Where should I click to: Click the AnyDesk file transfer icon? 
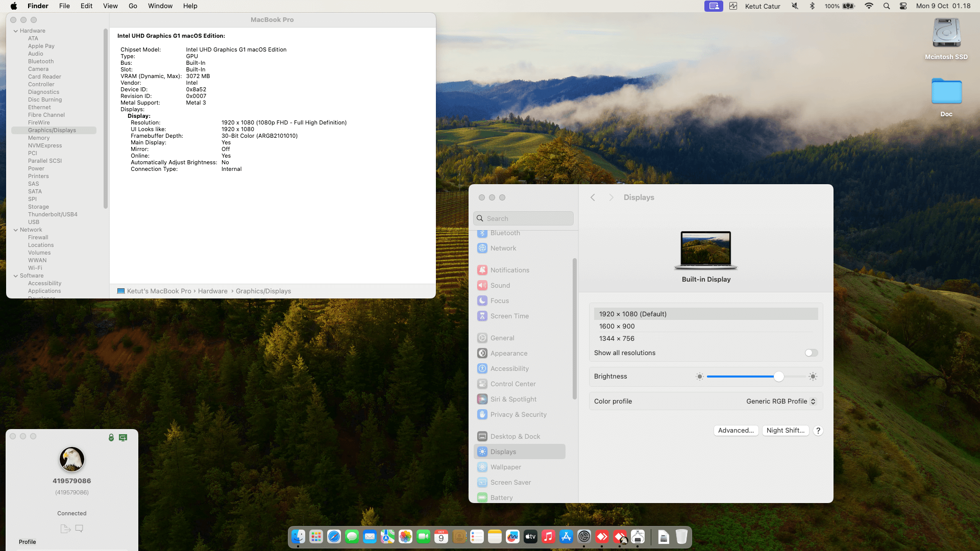(x=65, y=529)
